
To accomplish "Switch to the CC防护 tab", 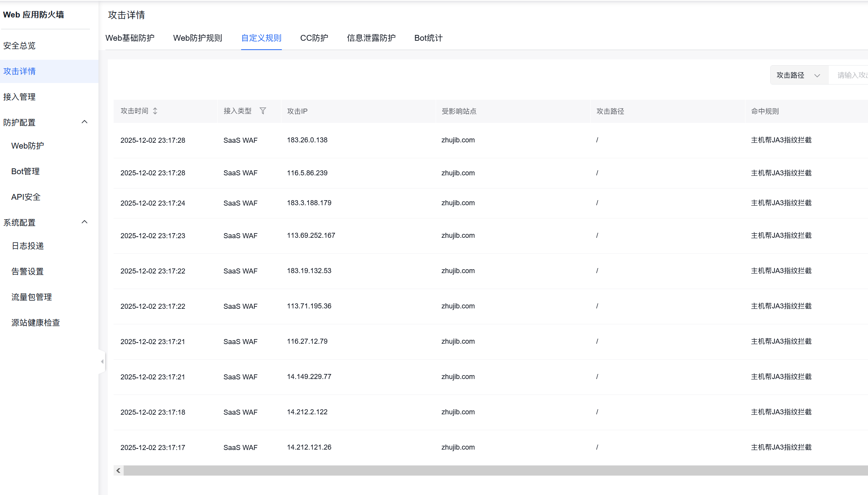I will (x=314, y=38).
